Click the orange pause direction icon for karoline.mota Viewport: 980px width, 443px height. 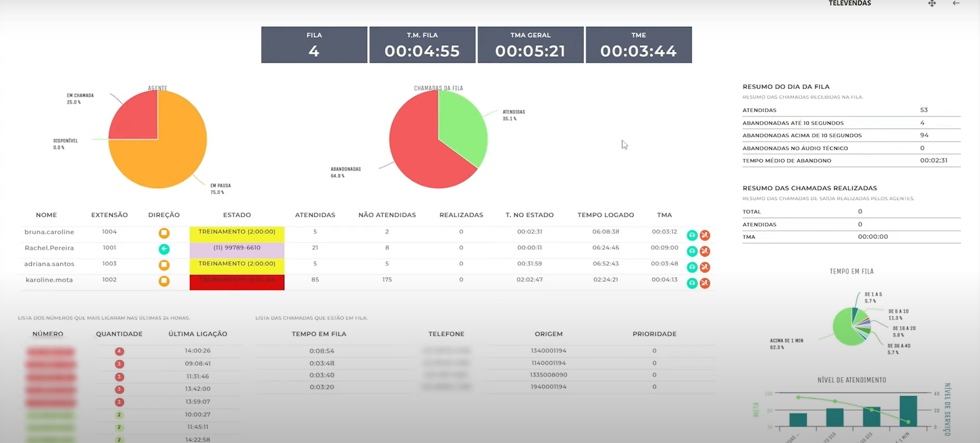point(164,281)
